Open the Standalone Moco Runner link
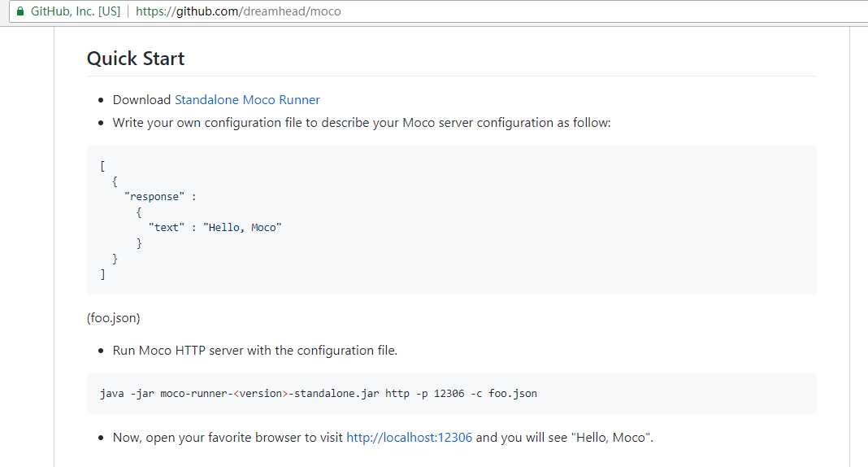Viewport: 868px width, 467px height. coord(247,100)
